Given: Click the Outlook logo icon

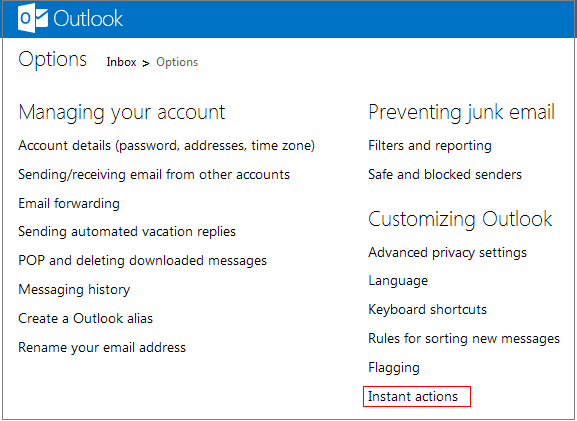Looking at the screenshot, I should pos(33,18).
